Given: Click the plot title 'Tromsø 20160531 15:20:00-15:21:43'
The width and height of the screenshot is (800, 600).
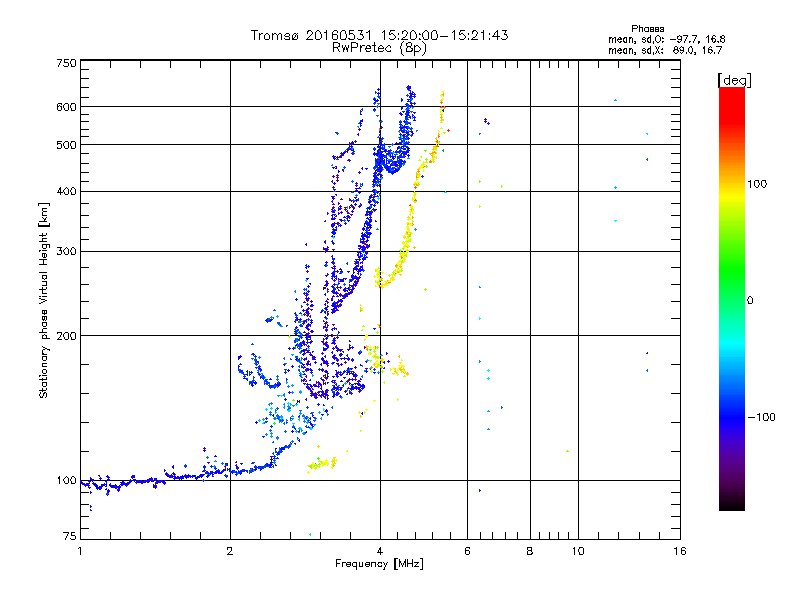Looking at the screenshot, I should coord(379,35).
